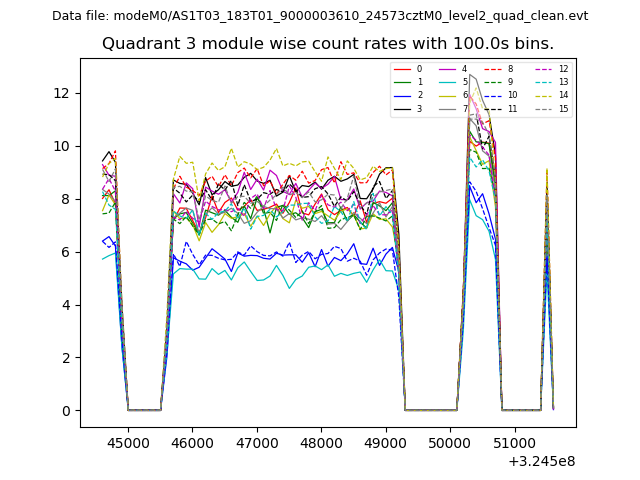Image resolution: width=640 pixels, height=480 pixels.
Task: Click the 48000 x-axis tick label
Action: [321, 441]
